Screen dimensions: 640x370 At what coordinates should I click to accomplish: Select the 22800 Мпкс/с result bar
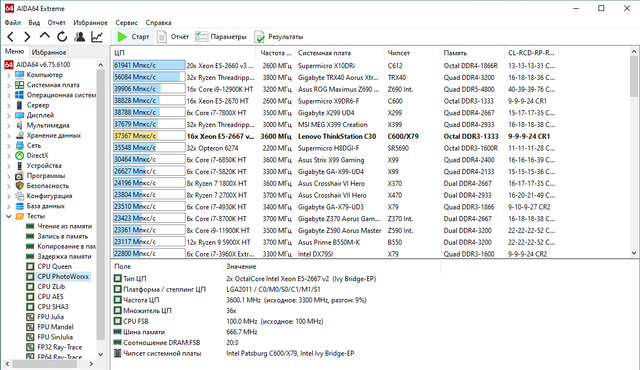click(149, 254)
